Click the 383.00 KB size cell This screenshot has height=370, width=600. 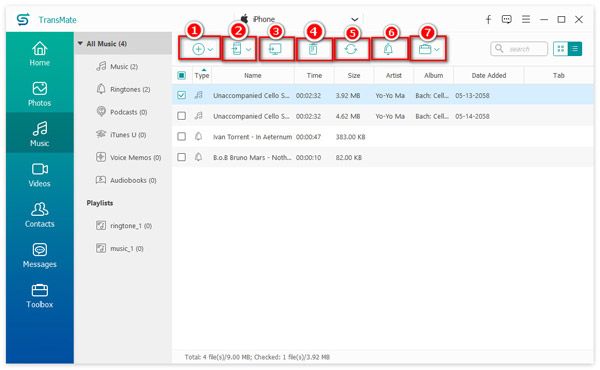pyautogui.click(x=351, y=137)
